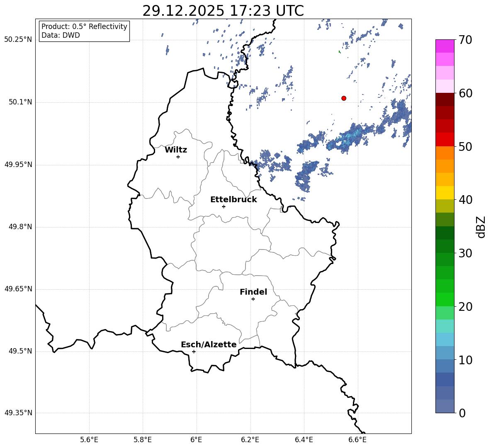
Task: Click the 50.1°N latitude label
Action: click(x=20, y=102)
